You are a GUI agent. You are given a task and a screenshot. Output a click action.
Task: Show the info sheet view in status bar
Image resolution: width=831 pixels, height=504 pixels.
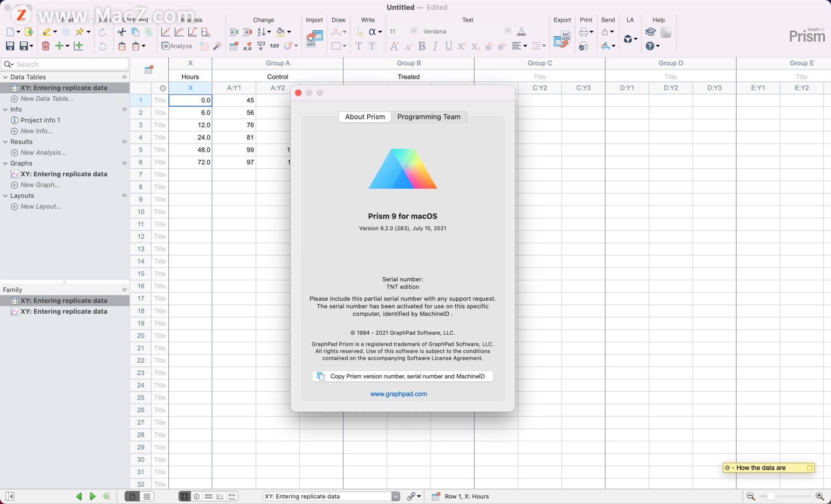click(197, 496)
